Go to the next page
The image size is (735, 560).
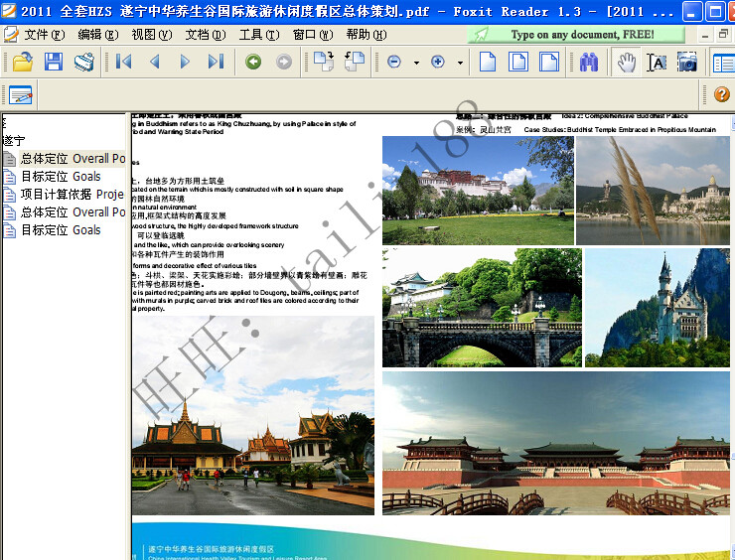tap(185, 62)
